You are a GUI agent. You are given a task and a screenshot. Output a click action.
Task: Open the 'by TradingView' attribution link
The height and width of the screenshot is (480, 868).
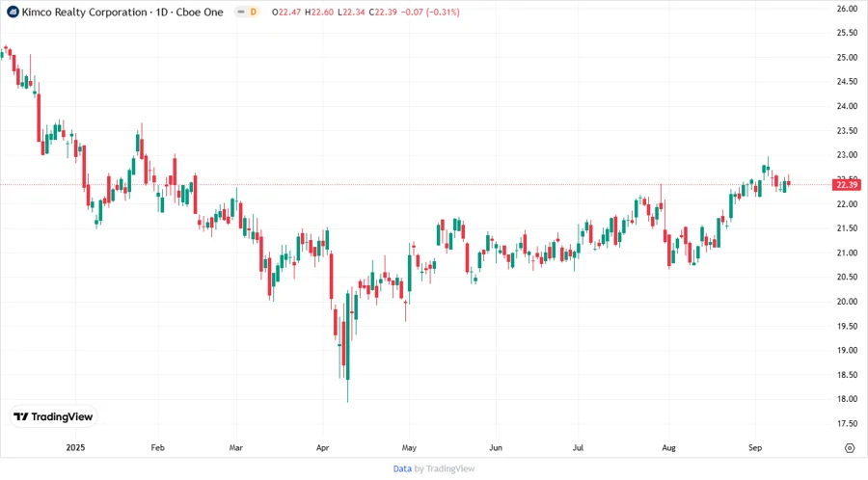pyautogui.click(x=445, y=468)
